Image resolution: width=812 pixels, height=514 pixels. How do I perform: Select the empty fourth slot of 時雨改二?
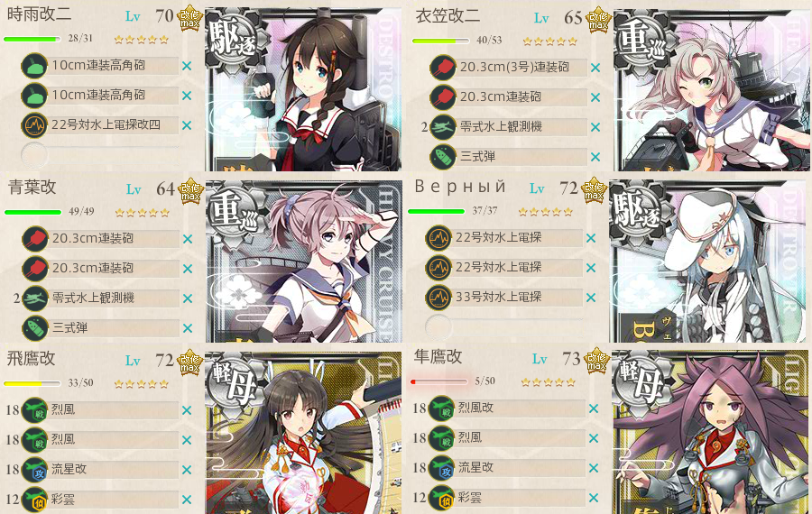pos(100,155)
